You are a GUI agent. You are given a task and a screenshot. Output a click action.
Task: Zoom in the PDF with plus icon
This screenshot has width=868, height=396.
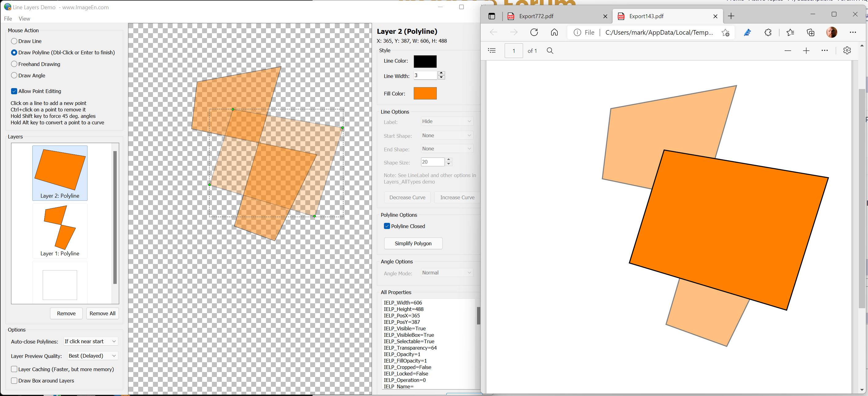[x=806, y=51]
